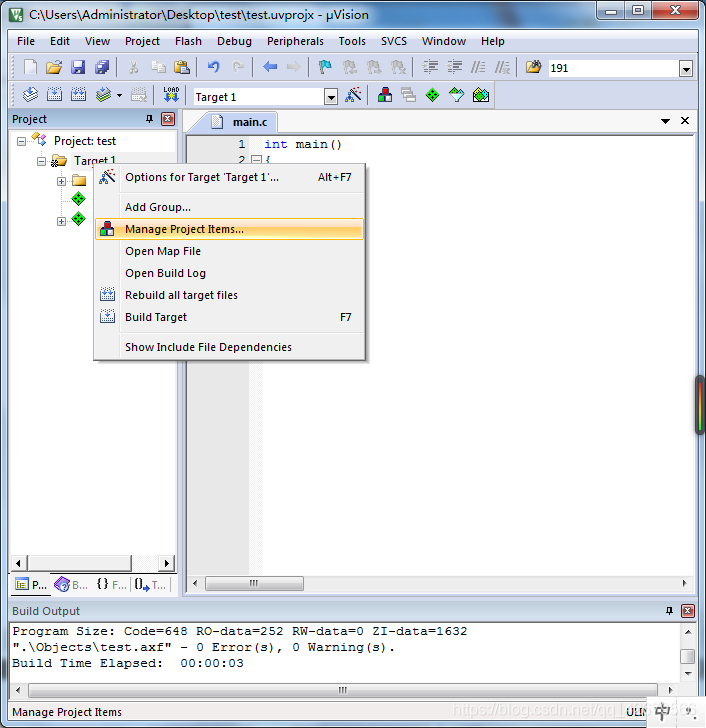This screenshot has width=706, height=728.
Task: Open the find text dropdown showing 191
Action: click(x=686, y=69)
